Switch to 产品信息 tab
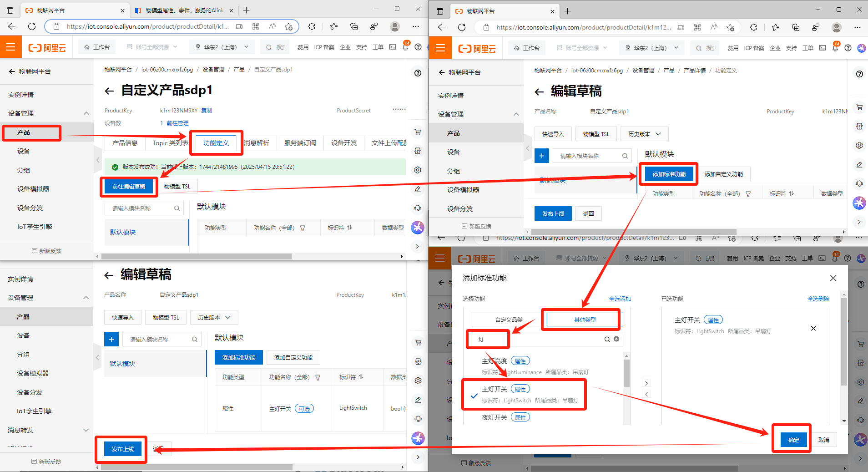 point(125,143)
